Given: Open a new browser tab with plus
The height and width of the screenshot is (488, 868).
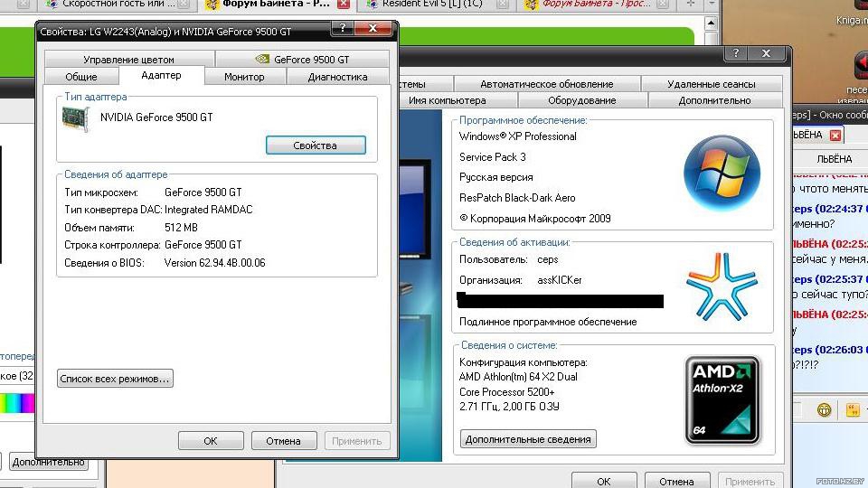Looking at the screenshot, I should (690, 4).
